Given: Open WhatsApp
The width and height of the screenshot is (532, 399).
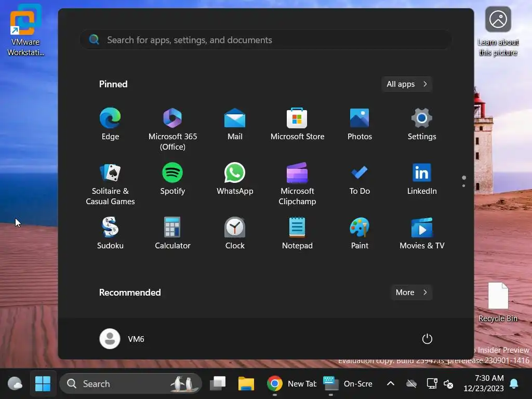Looking at the screenshot, I should pyautogui.click(x=235, y=179).
